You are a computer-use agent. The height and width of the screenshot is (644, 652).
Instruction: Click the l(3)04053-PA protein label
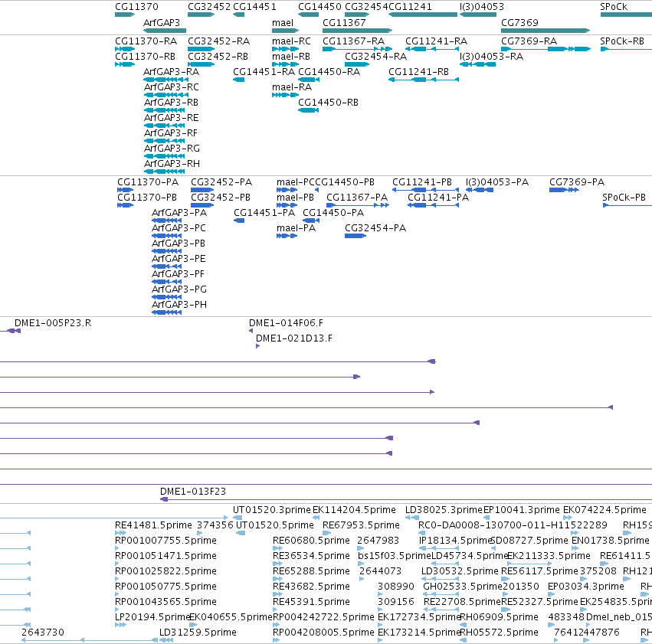pyautogui.click(x=497, y=182)
